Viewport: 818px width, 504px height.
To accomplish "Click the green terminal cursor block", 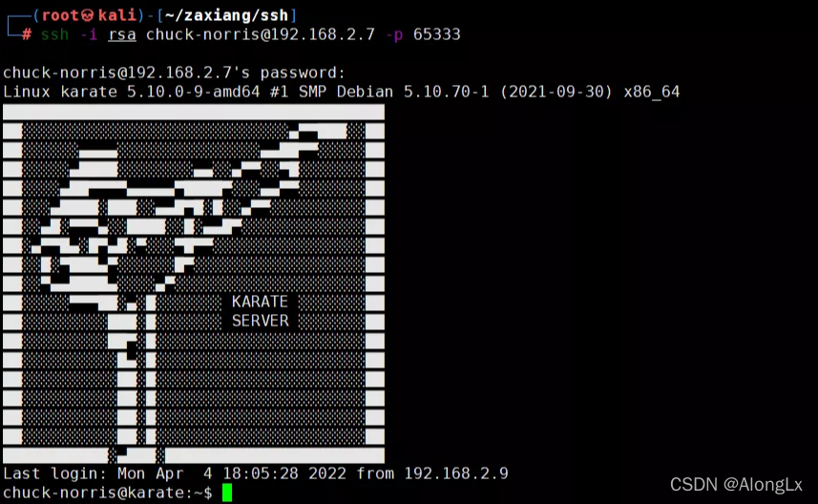I will [x=227, y=493].
